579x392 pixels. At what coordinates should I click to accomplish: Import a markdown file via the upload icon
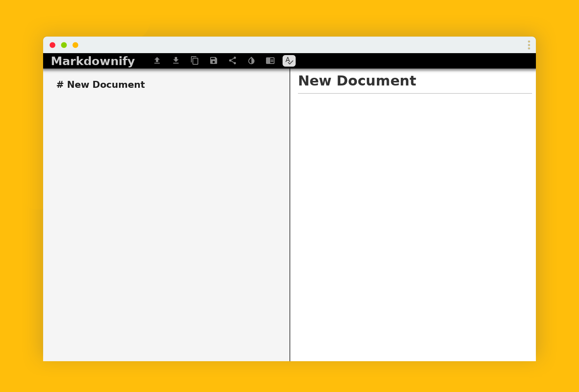[157, 60]
